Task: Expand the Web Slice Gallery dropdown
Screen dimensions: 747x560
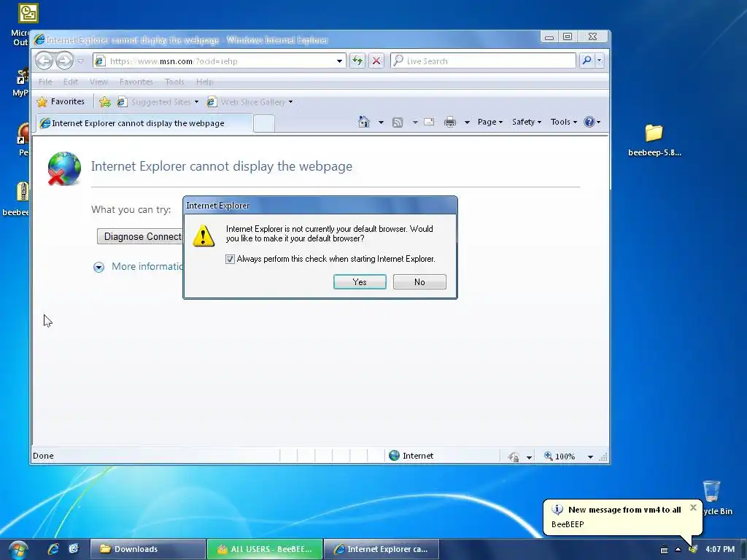Action: 290,102
